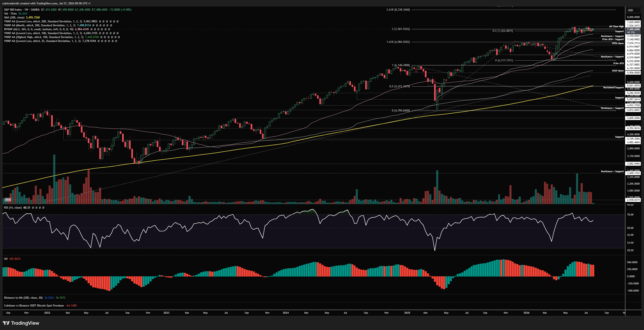644x330 pixels.
Task: Select the RSI 28.50 scale label
Action: click(x=630, y=250)
